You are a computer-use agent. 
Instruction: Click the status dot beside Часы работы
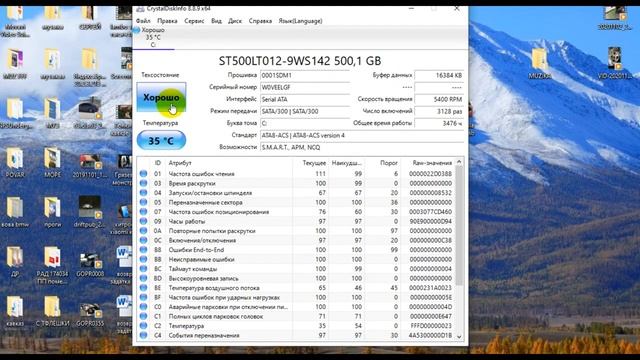143,221
